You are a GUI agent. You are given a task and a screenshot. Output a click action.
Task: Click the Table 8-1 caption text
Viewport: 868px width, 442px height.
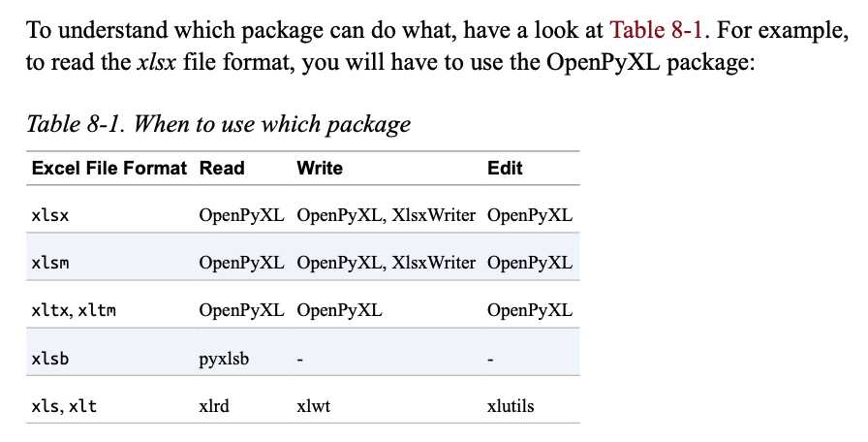click(218, 124)
